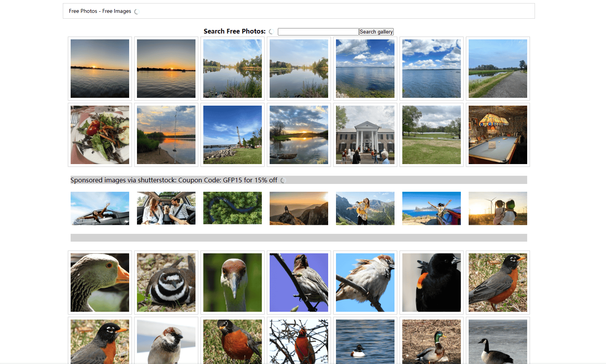View the sponsored girl in car image

pos(100,208)
